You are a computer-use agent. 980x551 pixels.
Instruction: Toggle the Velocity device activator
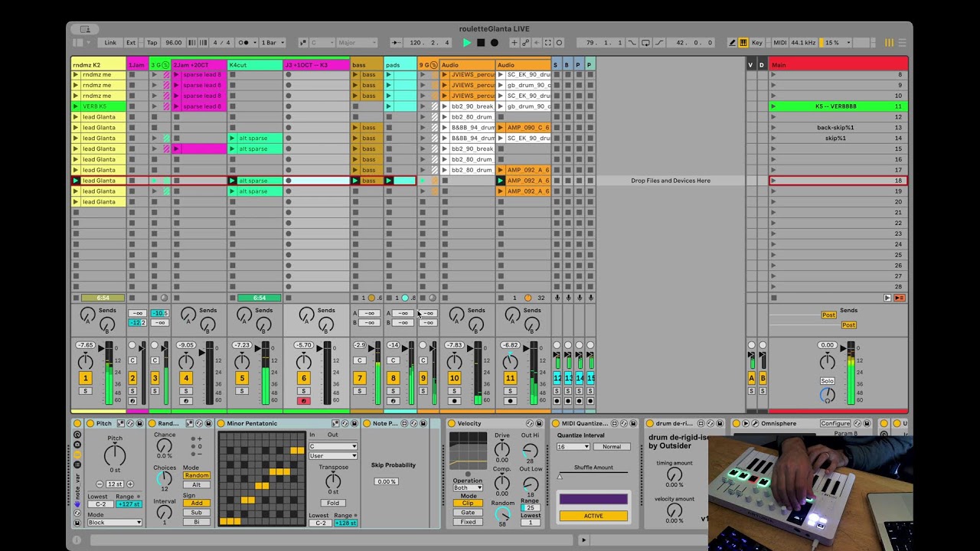[452, 423]
